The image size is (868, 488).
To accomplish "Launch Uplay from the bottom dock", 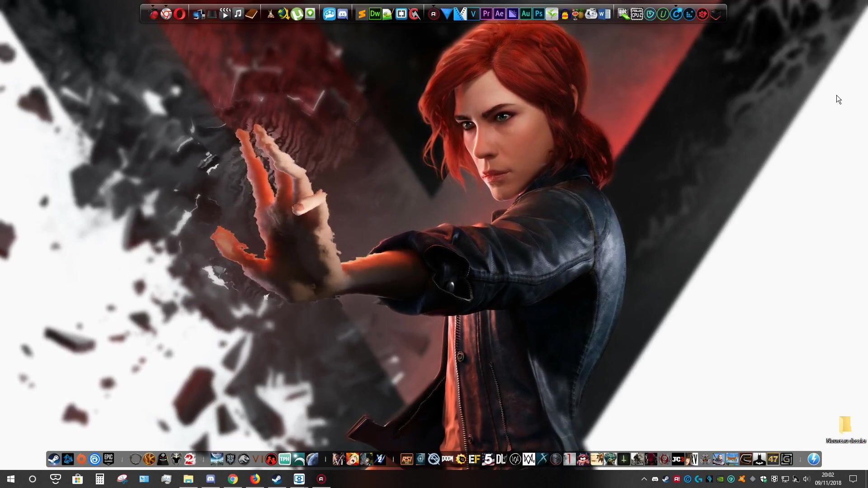I will (x=95, y=460).
